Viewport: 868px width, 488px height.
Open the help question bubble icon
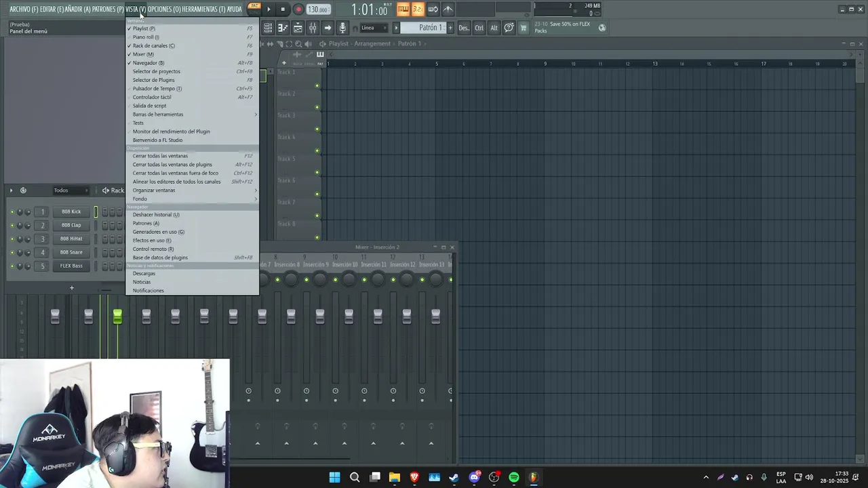(509, 28)
